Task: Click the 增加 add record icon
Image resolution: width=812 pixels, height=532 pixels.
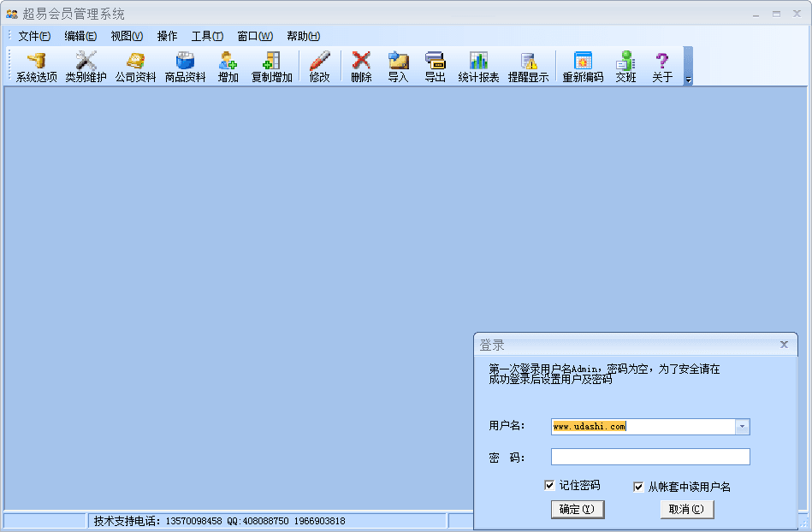Action: 228,67
